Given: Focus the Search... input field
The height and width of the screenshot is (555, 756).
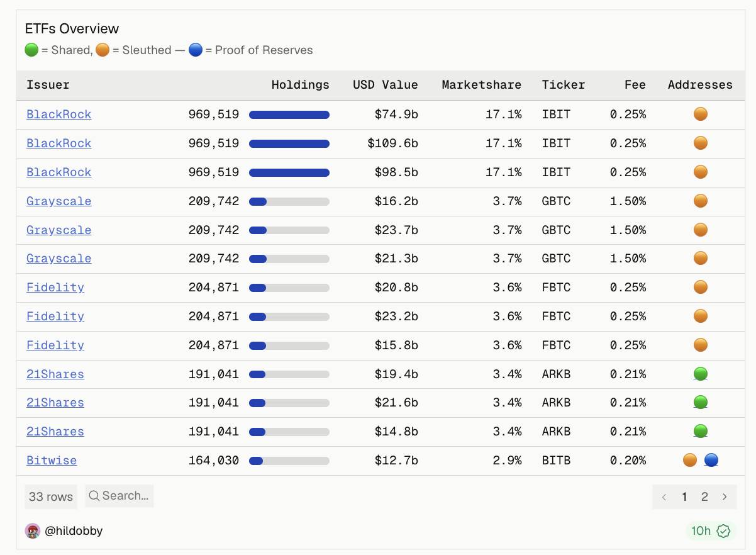Looking at the screenshot, I should point(120,496).
